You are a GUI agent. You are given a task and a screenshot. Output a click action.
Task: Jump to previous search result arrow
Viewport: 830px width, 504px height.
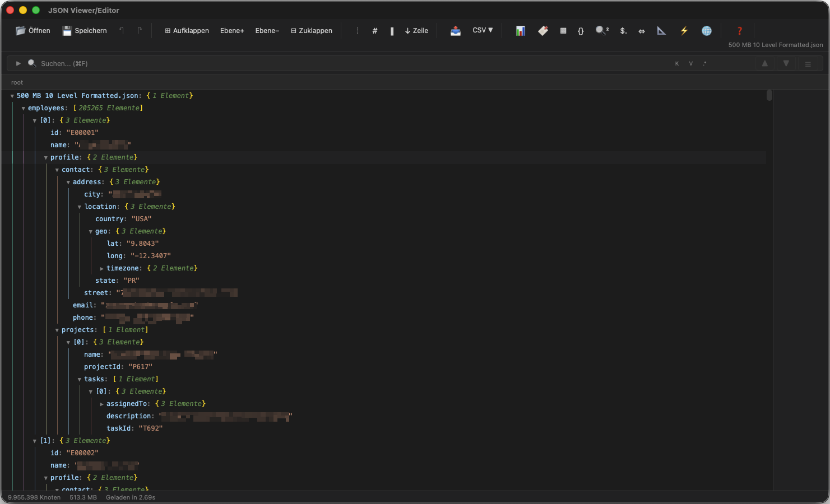pos(765,63)
